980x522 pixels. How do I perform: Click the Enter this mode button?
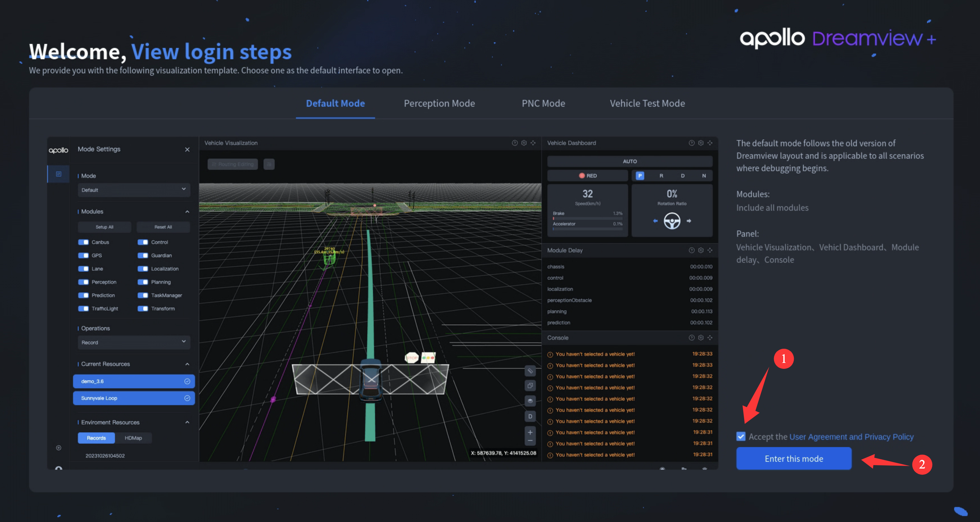793,458
